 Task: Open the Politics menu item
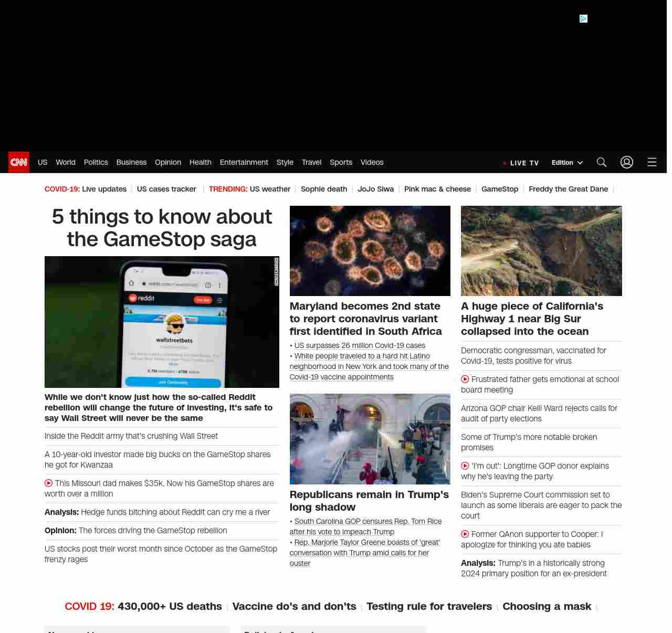coord(96,162)
